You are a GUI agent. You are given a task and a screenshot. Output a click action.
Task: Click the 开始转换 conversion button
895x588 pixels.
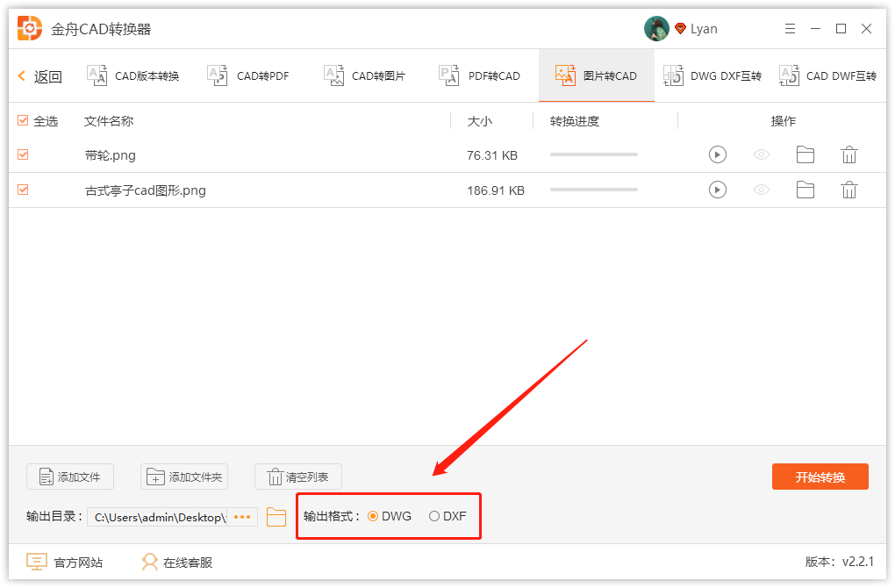(819, 477)
